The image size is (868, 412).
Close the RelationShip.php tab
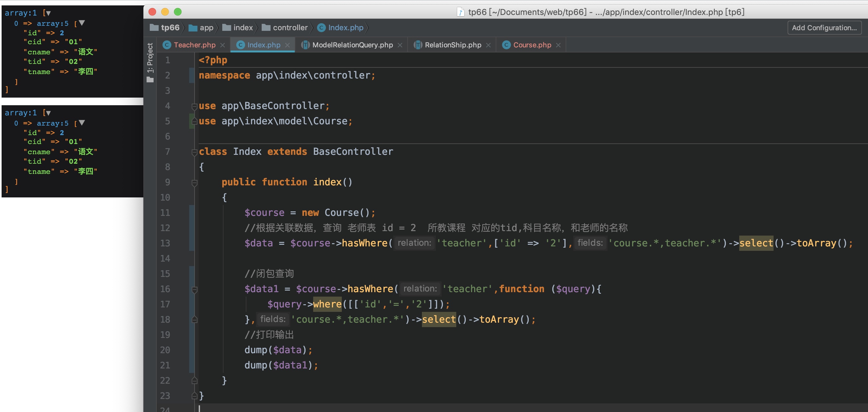click(x=488, y=45)
